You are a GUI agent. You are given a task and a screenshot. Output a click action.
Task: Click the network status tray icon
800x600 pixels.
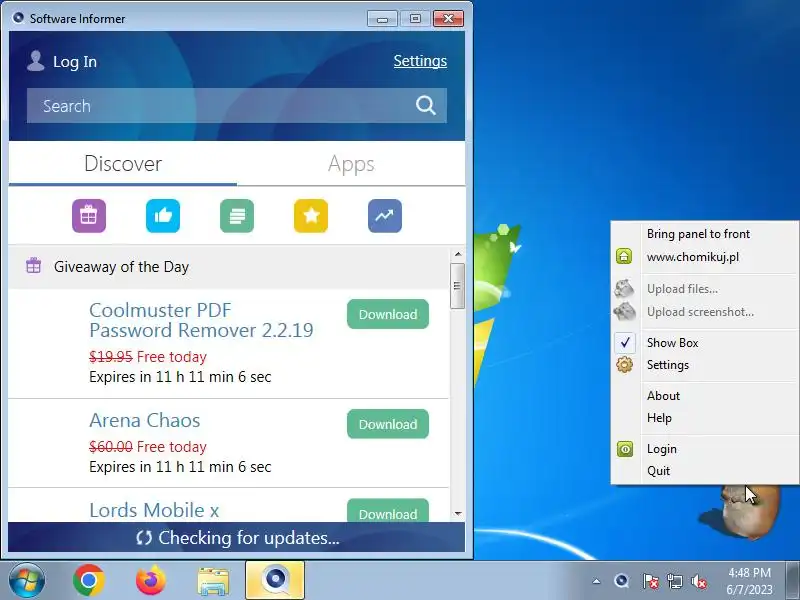click(x=675, y=581)
